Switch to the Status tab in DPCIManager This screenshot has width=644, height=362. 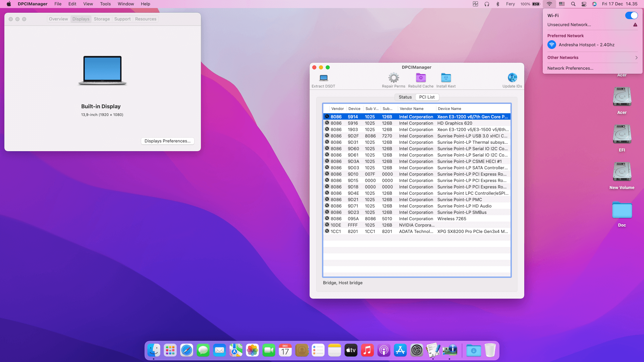(405, 97)
